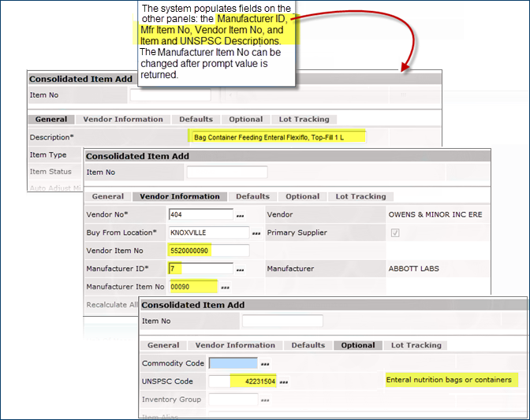Select Optional tab in bottom panel
The height and width of the screenshot is (420, 530).
358,345
